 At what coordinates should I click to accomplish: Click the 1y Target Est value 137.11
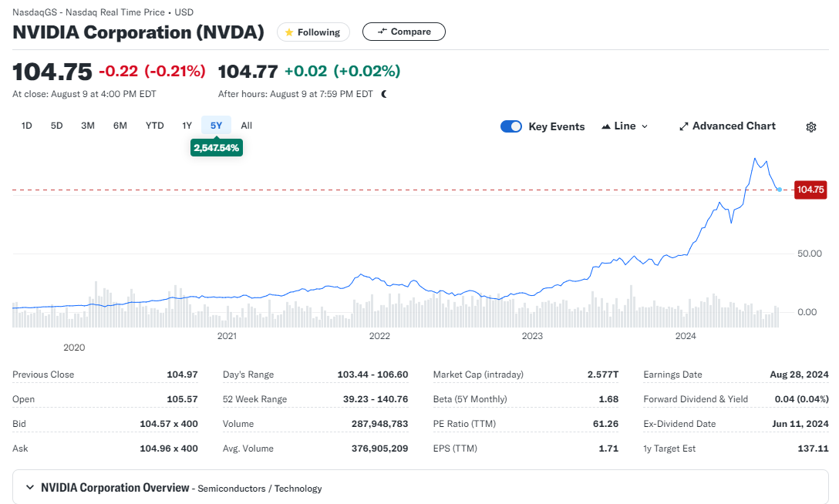[x=814, y=449]
